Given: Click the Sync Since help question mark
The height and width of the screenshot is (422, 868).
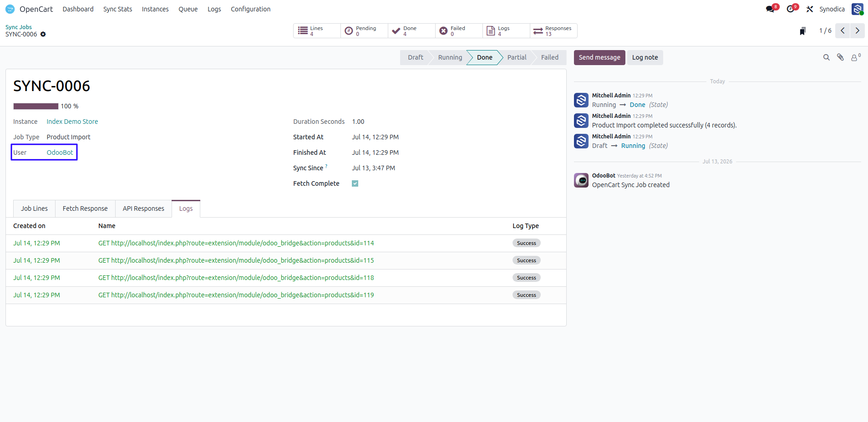Looking at the screenshot, I should 326,166.
